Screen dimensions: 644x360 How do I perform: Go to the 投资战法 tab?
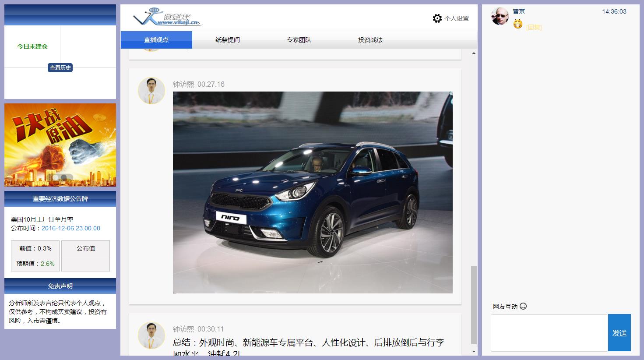pyautogui.click(x=370, y=40)
